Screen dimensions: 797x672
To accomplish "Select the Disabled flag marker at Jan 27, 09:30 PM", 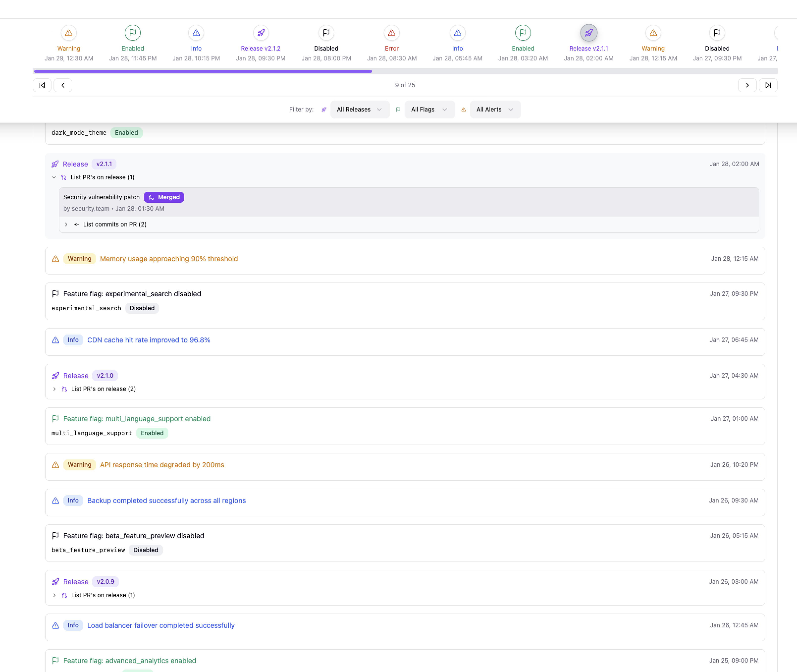I will (x=717, y=33).
